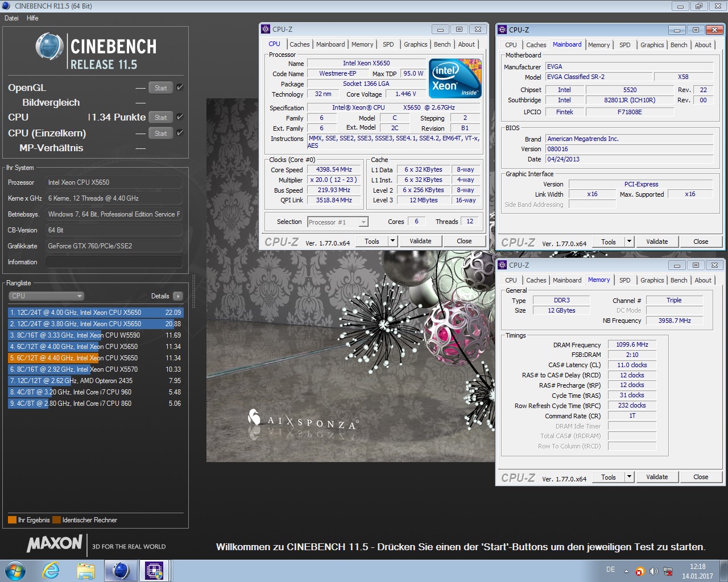Click Validate in CPU tab window
Viewport: 728px width, 582px height.
[x=420, y=241]
